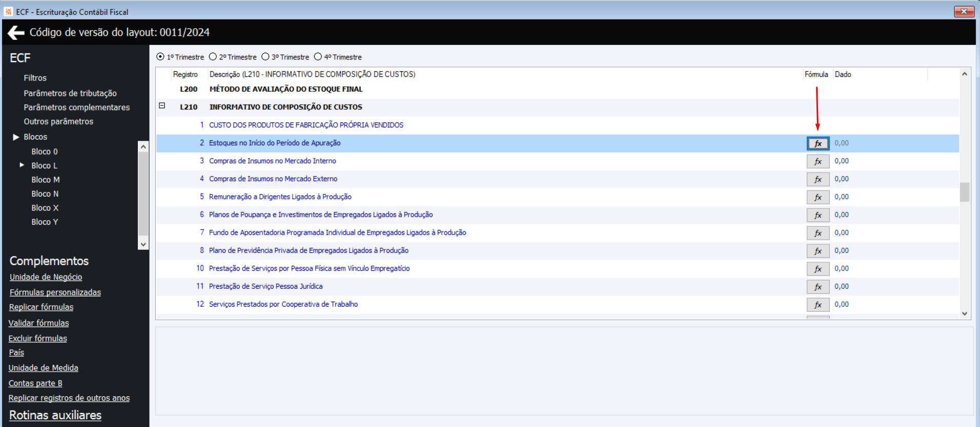Select row Compras de Insumos no Mercado Interno

pos(558,161)
